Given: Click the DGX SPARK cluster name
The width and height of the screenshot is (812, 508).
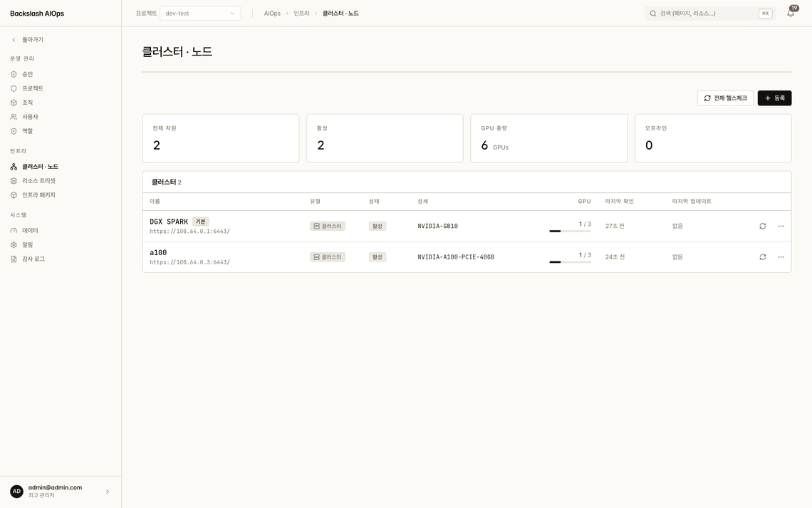Looking at the screenshot, I should point(169,222).
